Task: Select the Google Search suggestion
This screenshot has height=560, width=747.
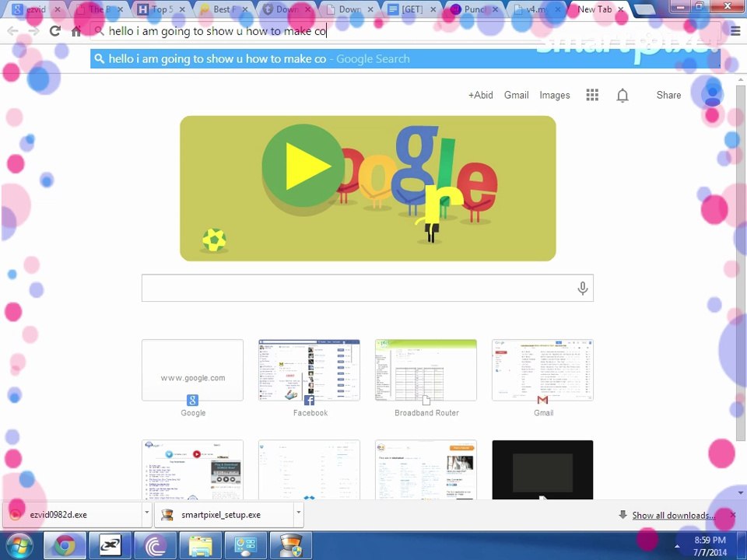Action: 405,59
